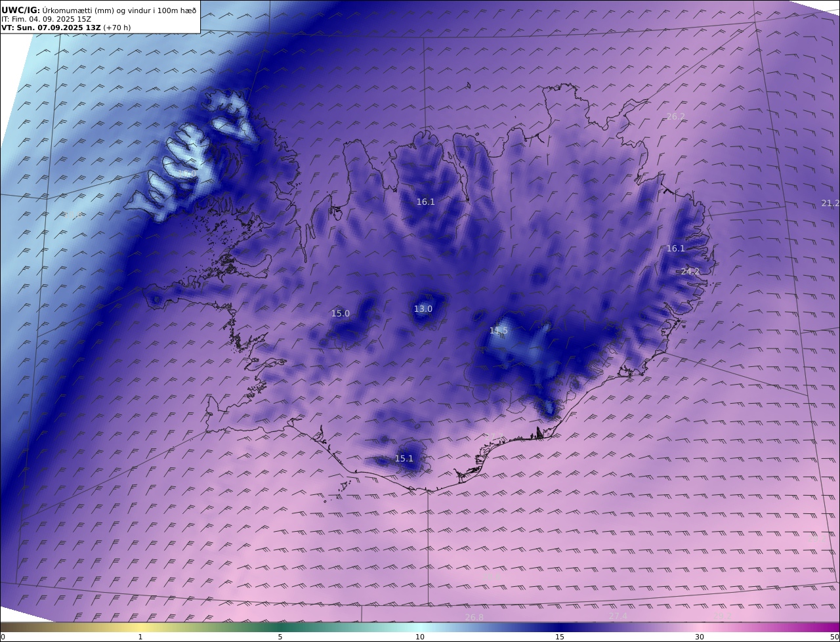Screen dimensions: 840x642
Task: Click the "26.8" value label
Action: [474, 617]
